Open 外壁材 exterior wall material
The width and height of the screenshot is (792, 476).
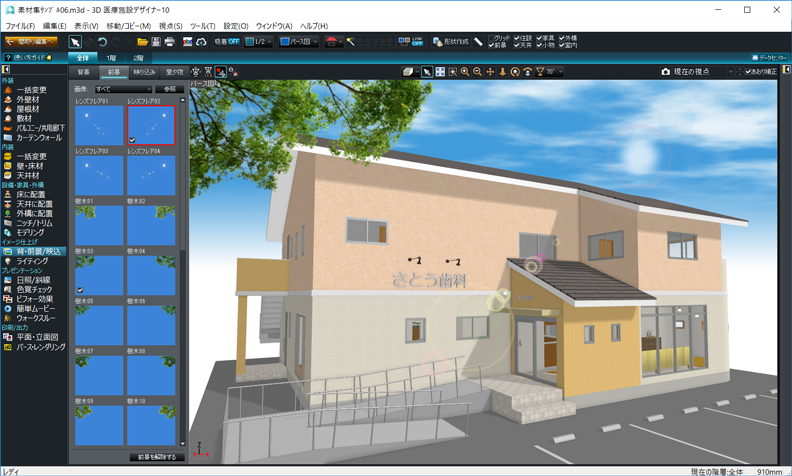click(x=28, y=99)
